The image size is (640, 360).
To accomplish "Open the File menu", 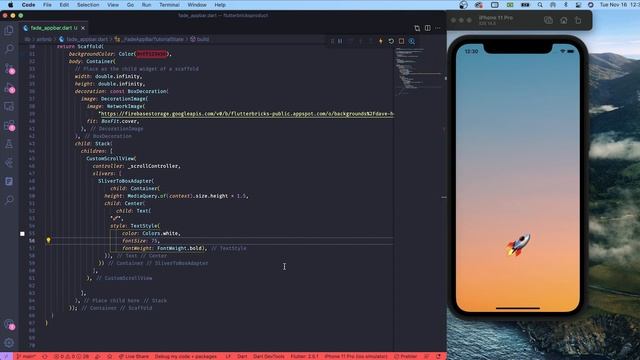I will [47, 5].
